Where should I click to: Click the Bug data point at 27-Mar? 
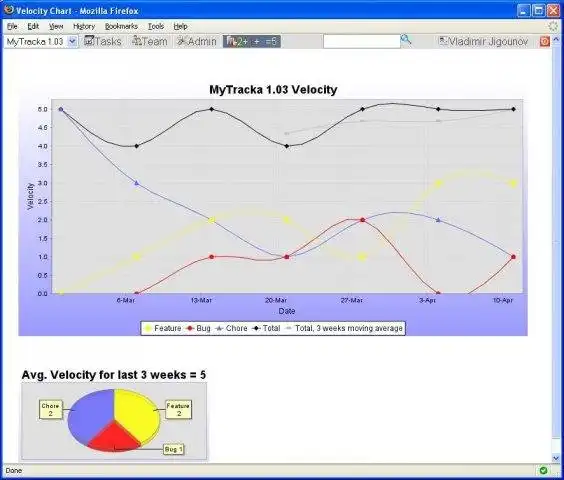click(x=363, y=220)
